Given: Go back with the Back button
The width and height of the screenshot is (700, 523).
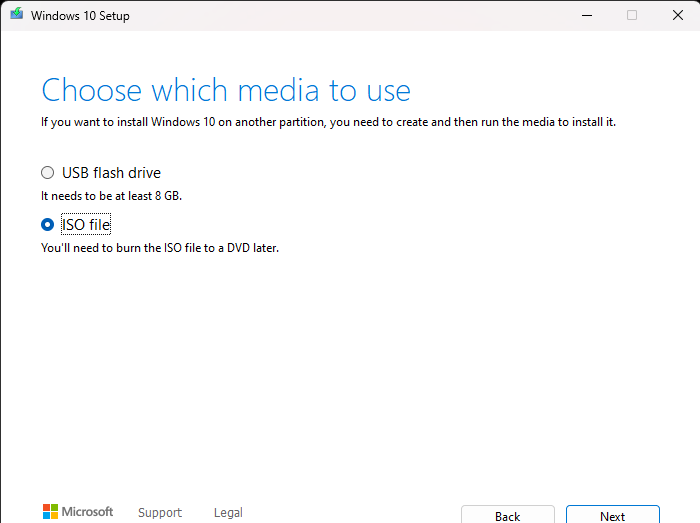Looking at the screenshot, I should click(x=508, y=515).
